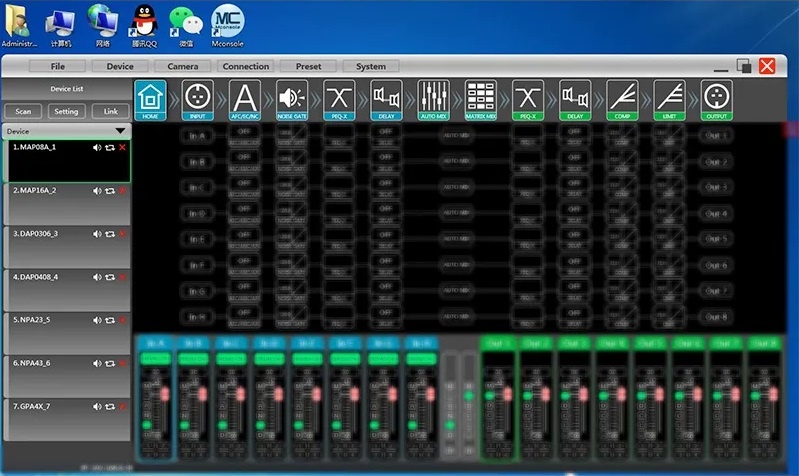Open the LIMIT limiter module
Screen dimensions: 799x476
pyautogui.click(x=669, y=99)
